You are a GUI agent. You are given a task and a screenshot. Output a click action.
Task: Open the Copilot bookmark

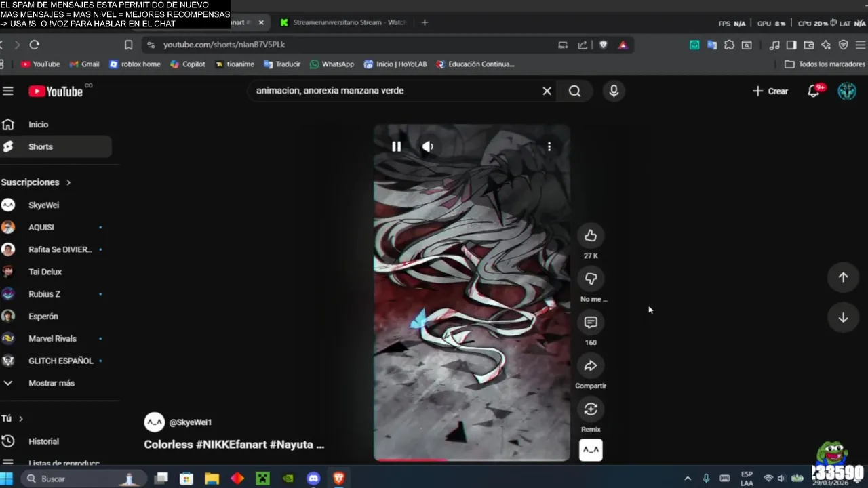187,64
